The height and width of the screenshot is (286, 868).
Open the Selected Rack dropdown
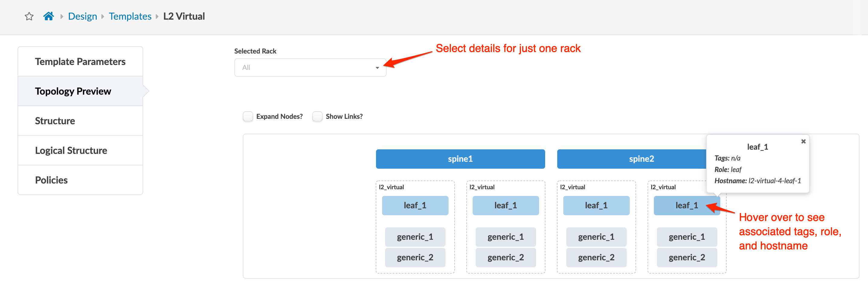310,67
